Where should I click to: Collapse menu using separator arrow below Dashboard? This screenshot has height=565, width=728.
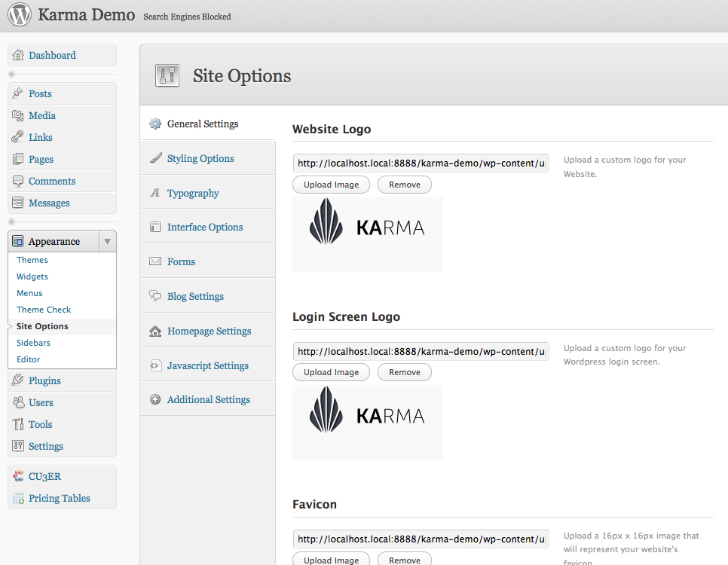tap(11, 74)
